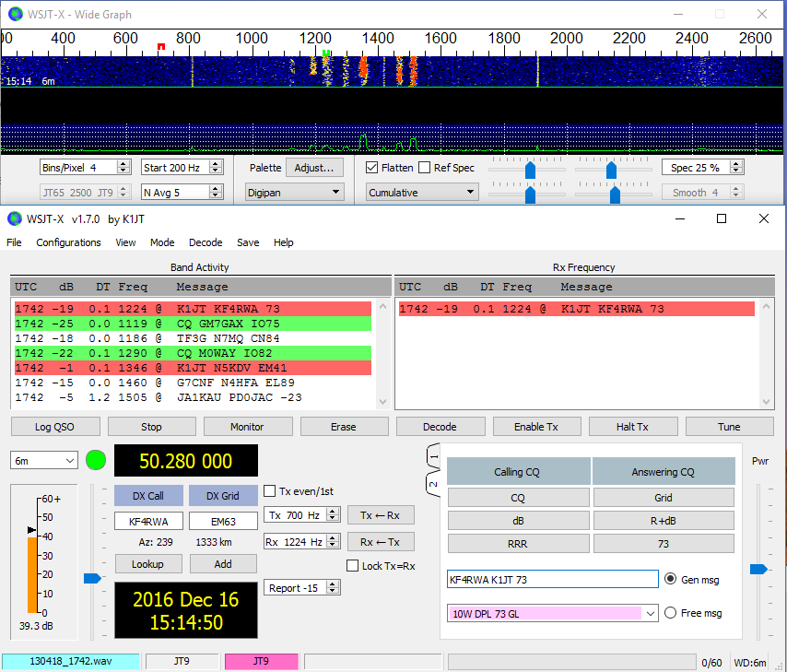
Task: Open the Mode menu
Action: [162, 242]
